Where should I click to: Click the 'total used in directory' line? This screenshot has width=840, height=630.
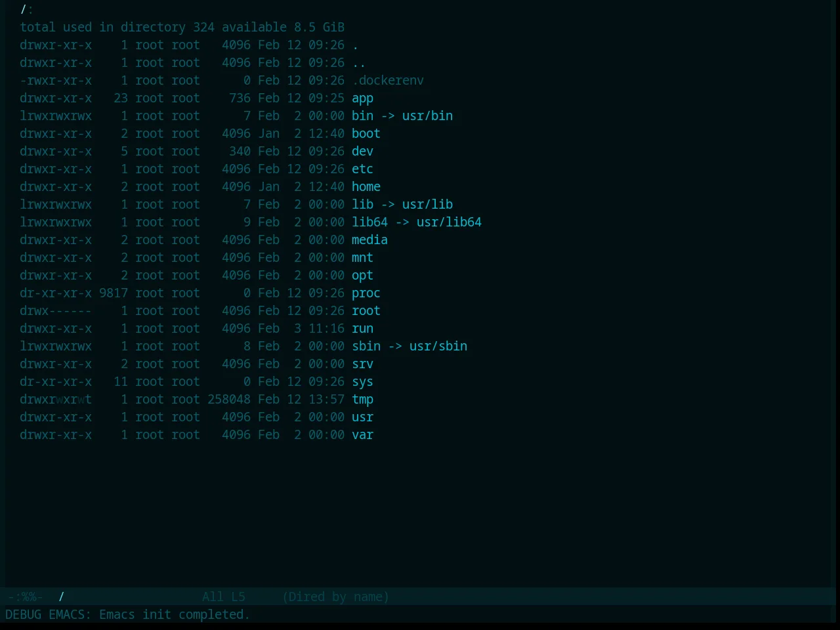[182, 27]
